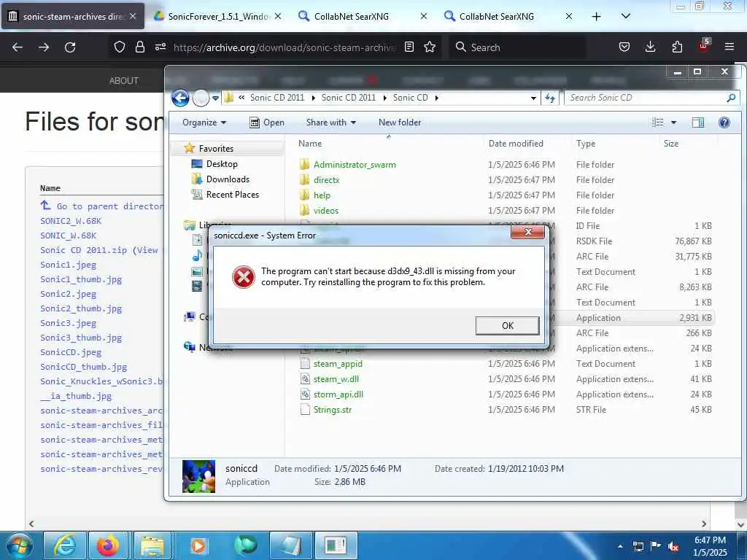Open a new browser tab
The width and height of the screenshot is (747, 560).
tap(597, 16)
